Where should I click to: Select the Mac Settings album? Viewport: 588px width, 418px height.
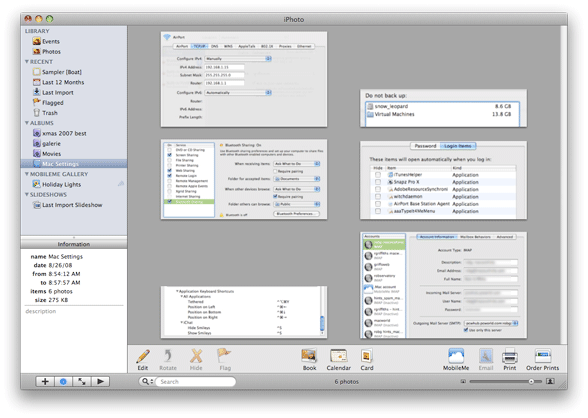[x=74, y=164]
